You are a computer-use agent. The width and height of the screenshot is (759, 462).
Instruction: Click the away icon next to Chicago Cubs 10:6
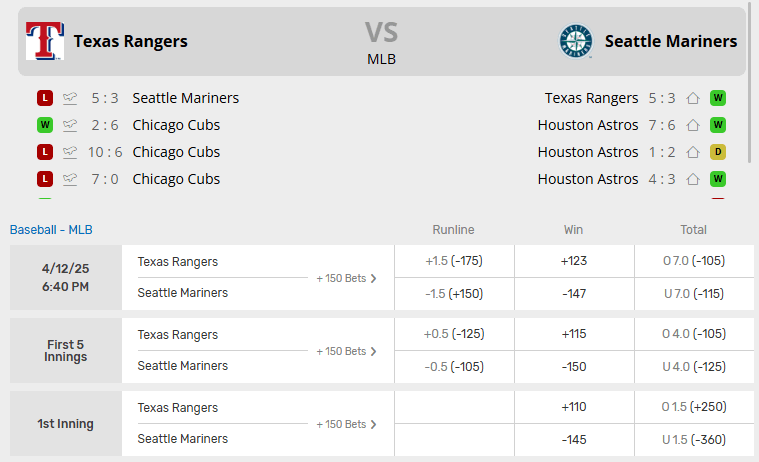pyautogui.click(x=69, y=152)
